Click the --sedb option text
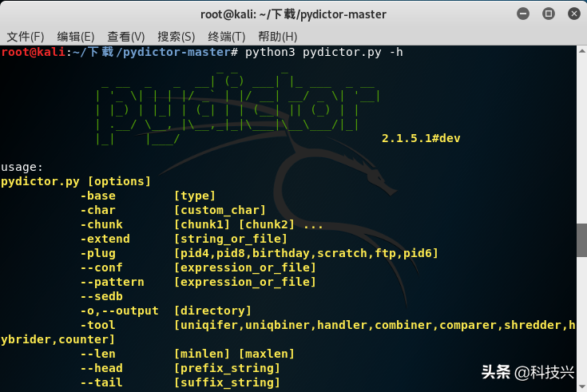The width and height of the screenshot is (587, 392). (x=101, y=296)
